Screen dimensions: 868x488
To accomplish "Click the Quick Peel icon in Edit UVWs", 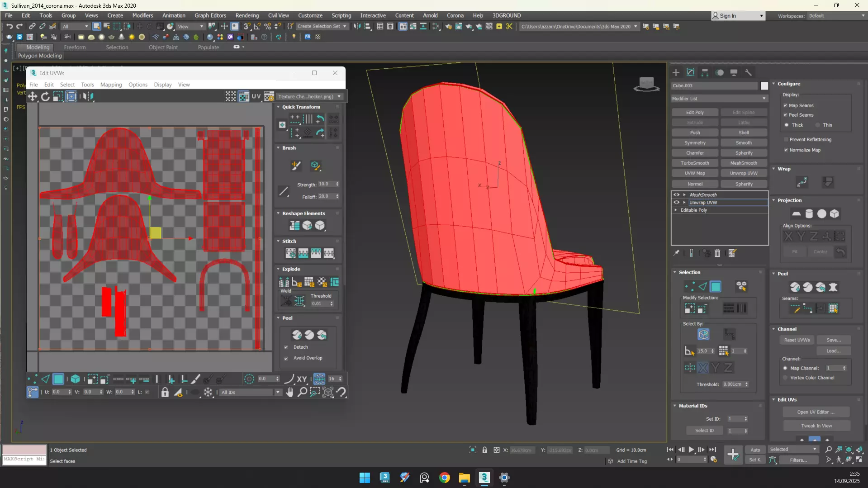I will 297,335.
